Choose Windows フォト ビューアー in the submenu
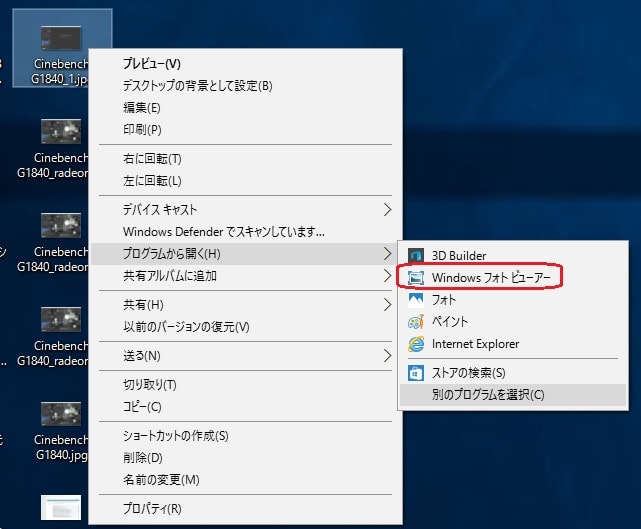 513,278
